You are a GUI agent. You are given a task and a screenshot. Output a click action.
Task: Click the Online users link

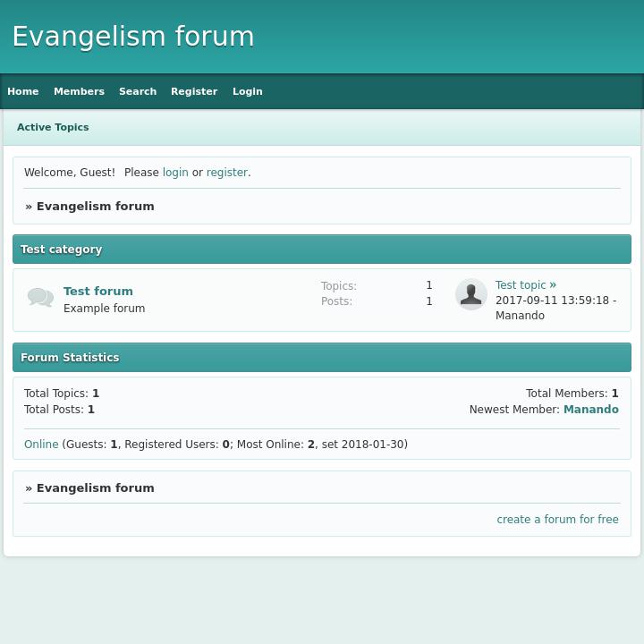41,445
